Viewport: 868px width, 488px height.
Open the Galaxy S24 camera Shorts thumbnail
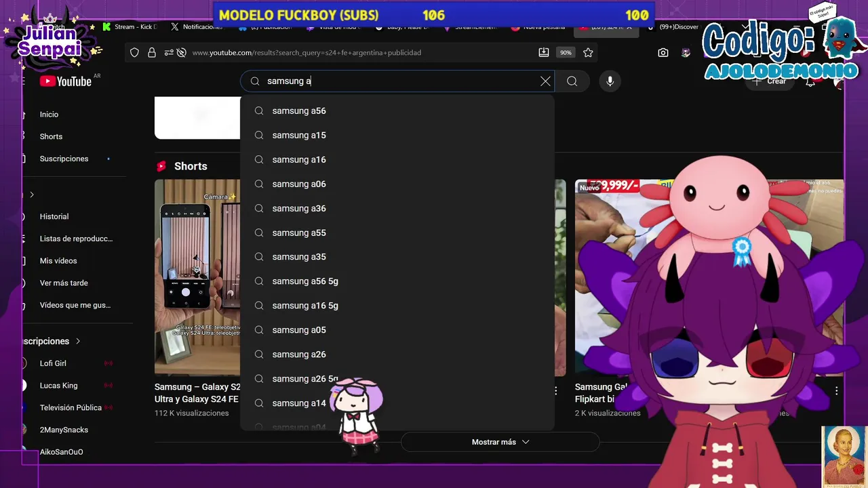click(197, 277)
